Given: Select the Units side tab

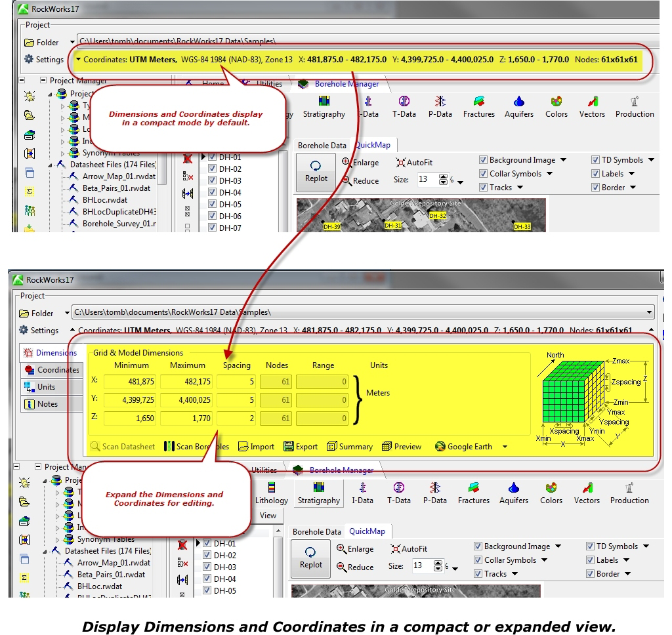Looking at the screenshot, I should coord(51,387).
